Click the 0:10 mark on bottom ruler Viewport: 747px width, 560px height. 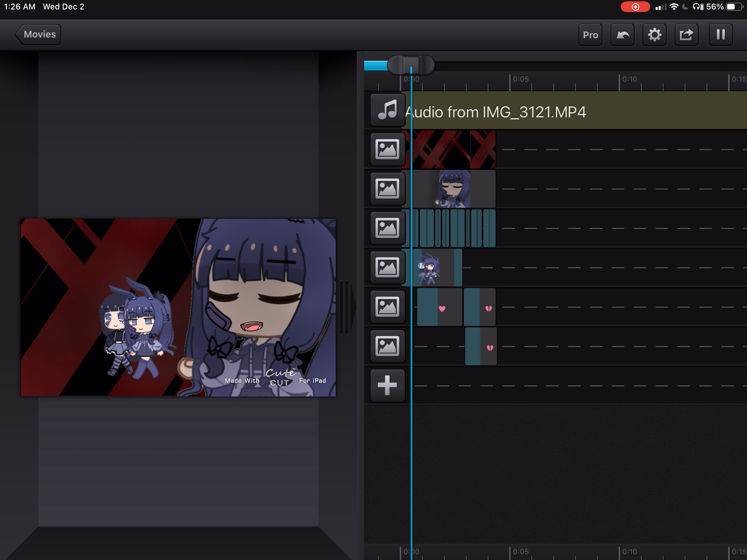tap(629, 551)
